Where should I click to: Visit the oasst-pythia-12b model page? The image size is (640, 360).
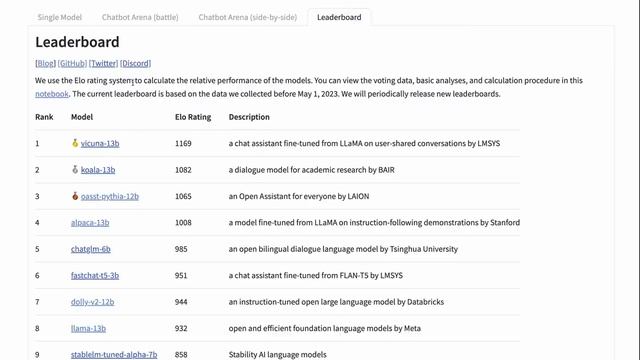click(110, 196)
